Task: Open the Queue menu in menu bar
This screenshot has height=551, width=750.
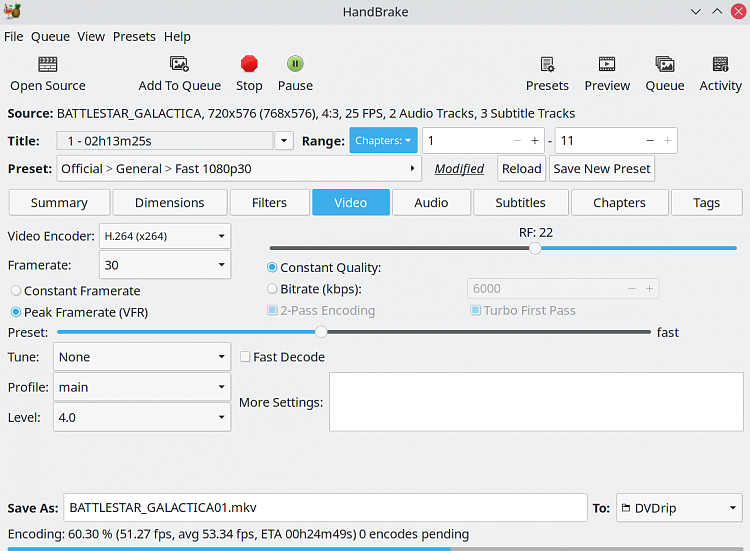Action: coord(50,37)
